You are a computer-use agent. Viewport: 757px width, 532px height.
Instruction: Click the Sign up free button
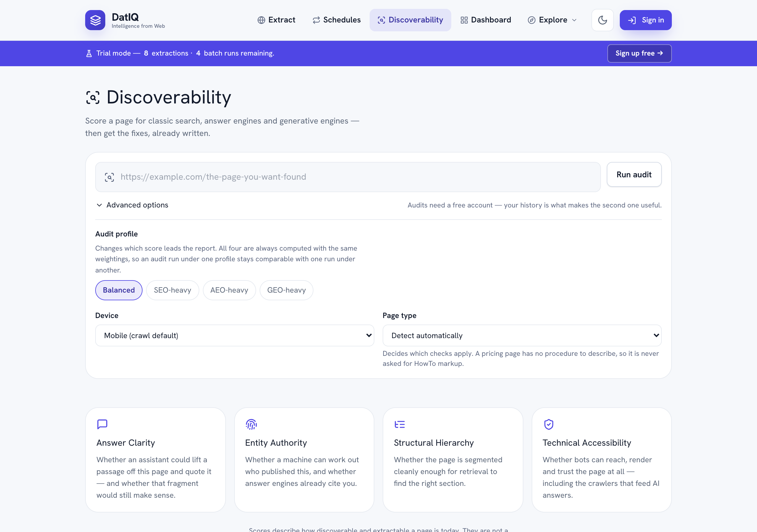639,53
